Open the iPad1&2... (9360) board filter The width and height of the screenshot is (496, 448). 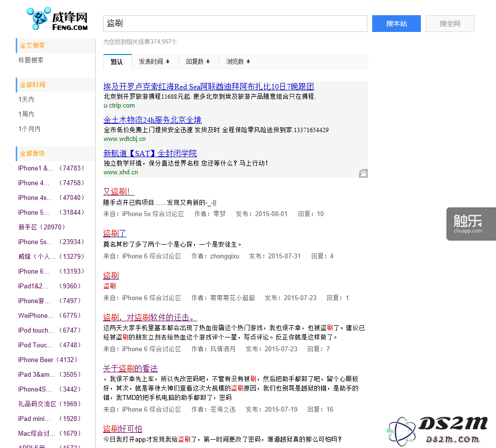tap(50, 286)
